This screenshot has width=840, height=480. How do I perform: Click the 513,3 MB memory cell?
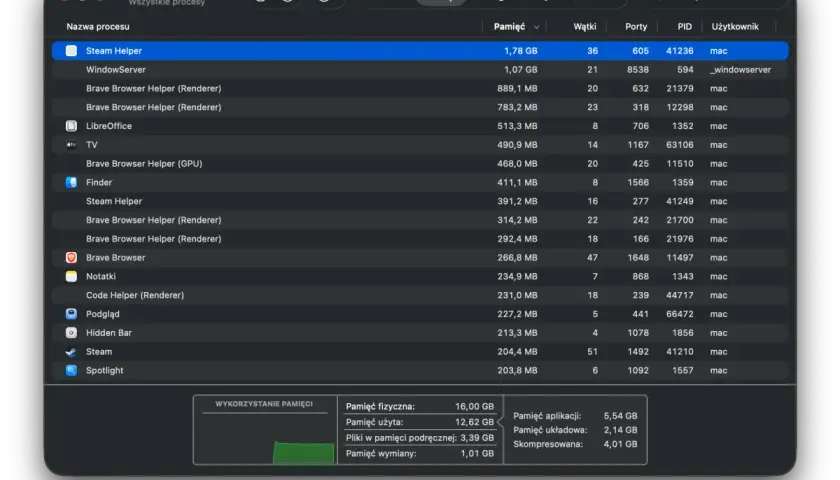click(517, 126)
